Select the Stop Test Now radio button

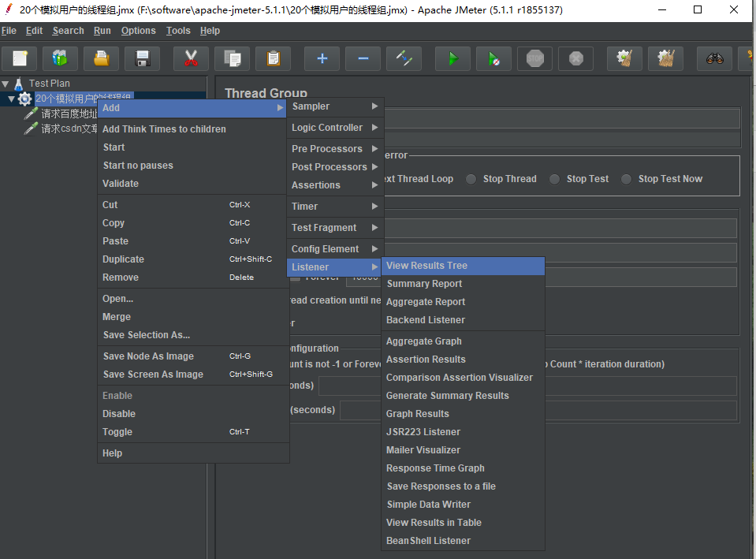(626, 179)
